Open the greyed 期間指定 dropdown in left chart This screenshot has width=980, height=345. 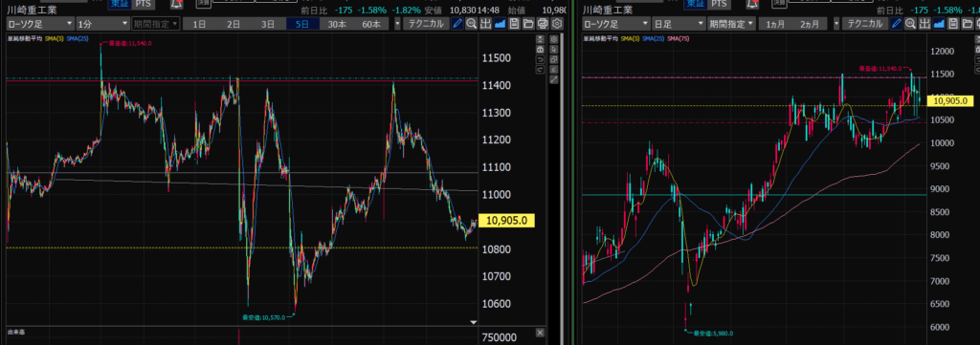click(x=156, y=24)
